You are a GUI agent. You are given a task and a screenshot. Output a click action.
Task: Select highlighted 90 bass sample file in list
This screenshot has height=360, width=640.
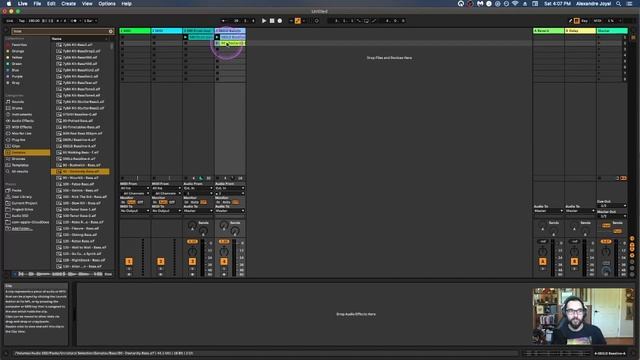pos(80,171)
